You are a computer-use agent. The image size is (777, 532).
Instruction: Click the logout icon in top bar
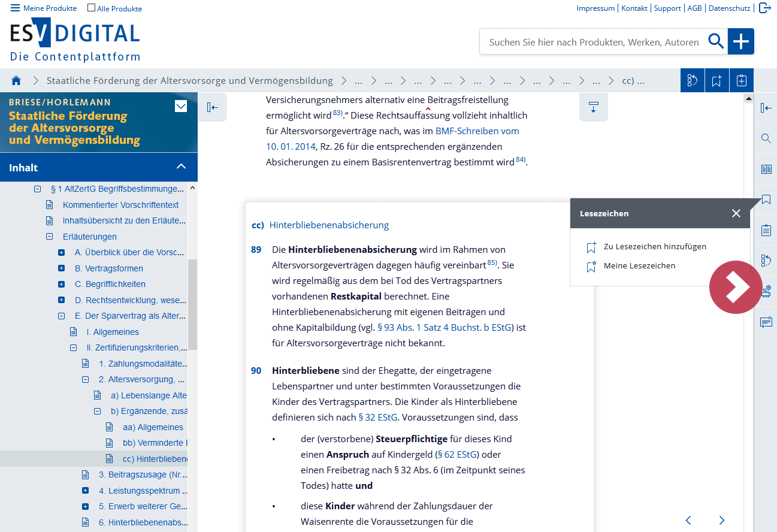[x=764, y=8]
